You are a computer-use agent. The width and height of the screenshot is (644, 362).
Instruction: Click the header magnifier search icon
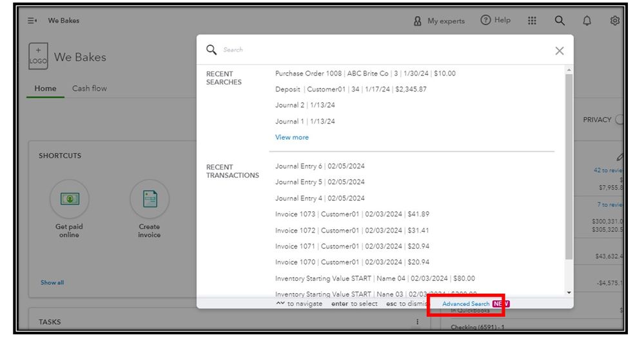pyautogui.click(x=560, y=21)
